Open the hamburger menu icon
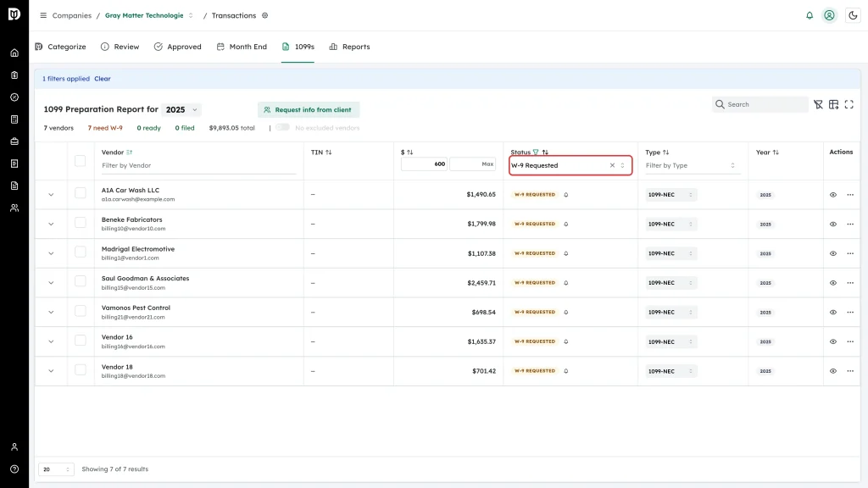Screen dimensions: 868x488 click(43, 15)
